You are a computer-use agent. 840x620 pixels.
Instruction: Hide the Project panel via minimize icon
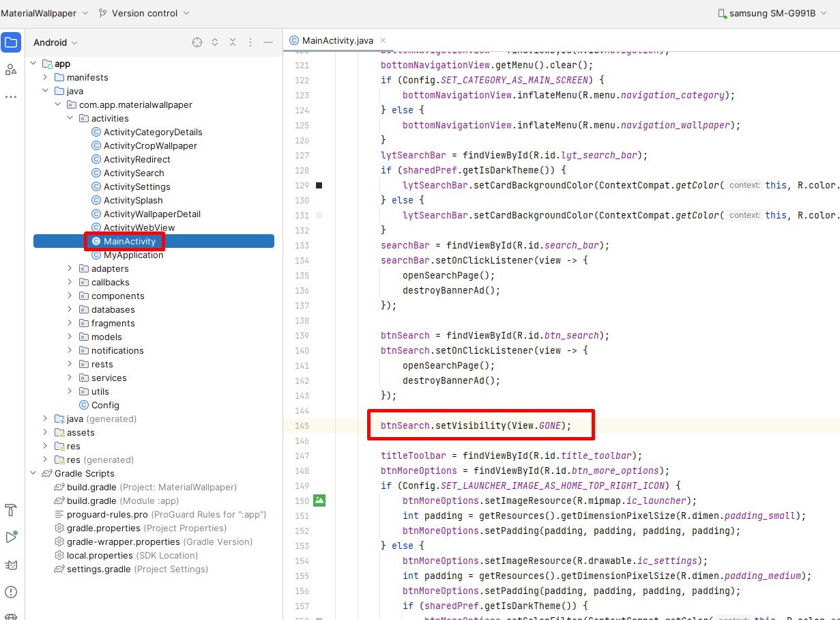pyautogui.click(x=268, y=42)
